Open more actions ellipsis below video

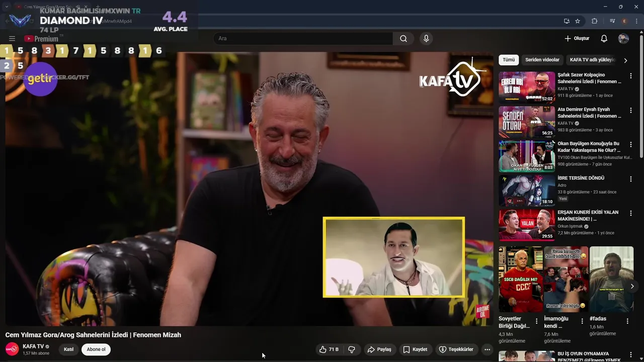coord(487,349)
